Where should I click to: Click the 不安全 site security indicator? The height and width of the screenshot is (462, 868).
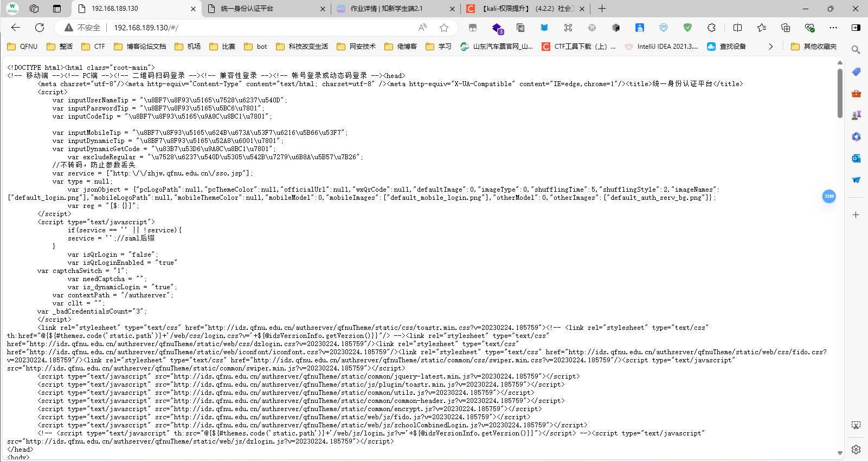tap(82, 28)
